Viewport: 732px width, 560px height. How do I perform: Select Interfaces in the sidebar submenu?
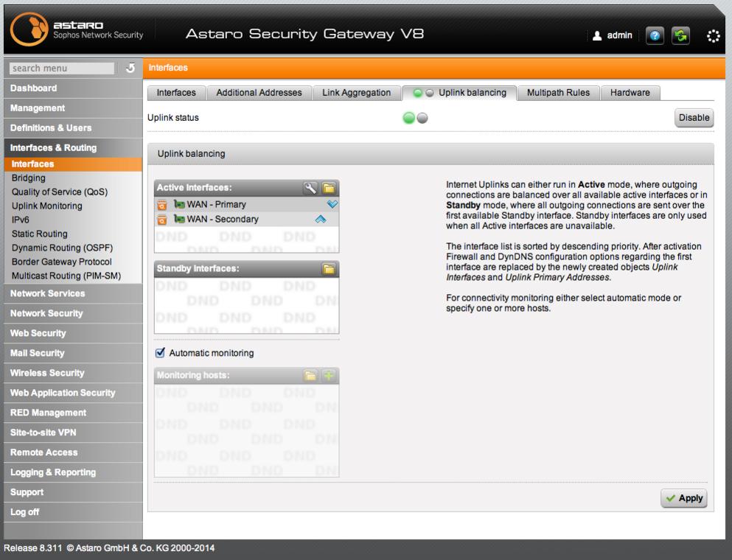point(73,164)
